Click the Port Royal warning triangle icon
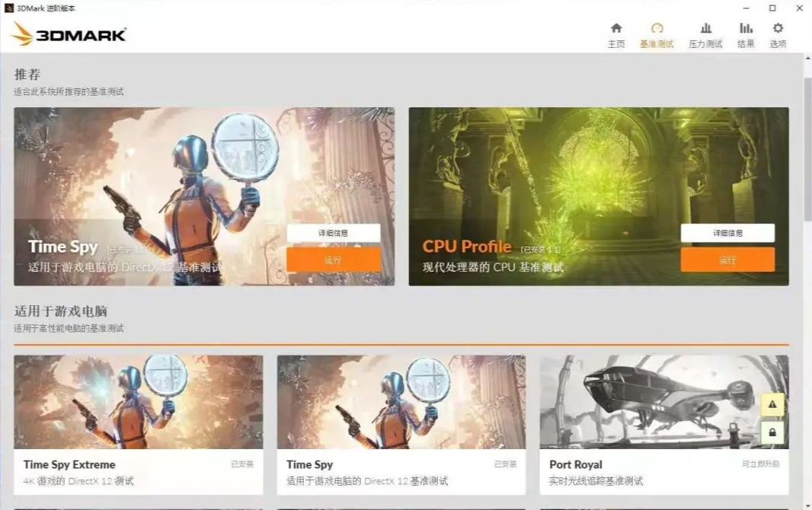The image size is (812, 510). click(x=772, y=404)
